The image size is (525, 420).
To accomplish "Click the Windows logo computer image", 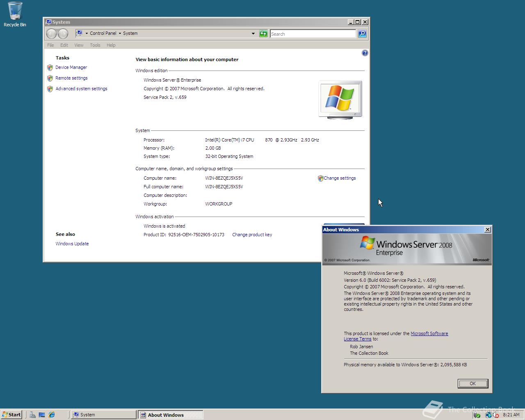I will point(340,100).
